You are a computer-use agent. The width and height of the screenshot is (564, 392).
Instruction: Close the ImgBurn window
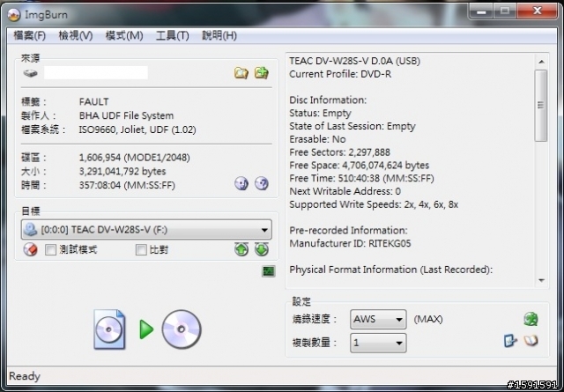coord(537,11)
